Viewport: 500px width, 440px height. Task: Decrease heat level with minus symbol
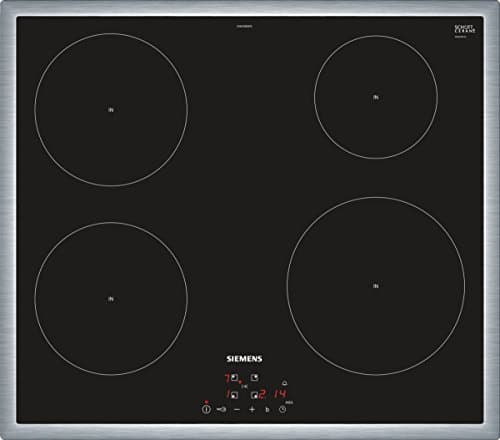(237, 409)
